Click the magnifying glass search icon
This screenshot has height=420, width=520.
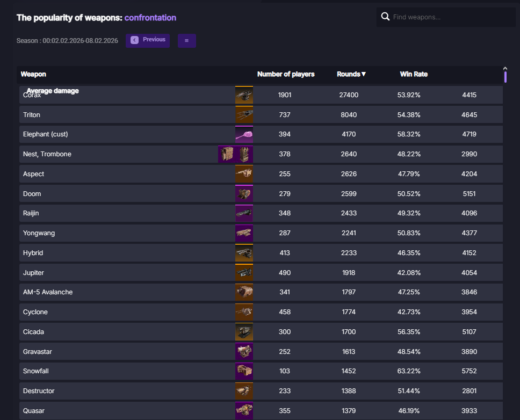click(385, 17)
